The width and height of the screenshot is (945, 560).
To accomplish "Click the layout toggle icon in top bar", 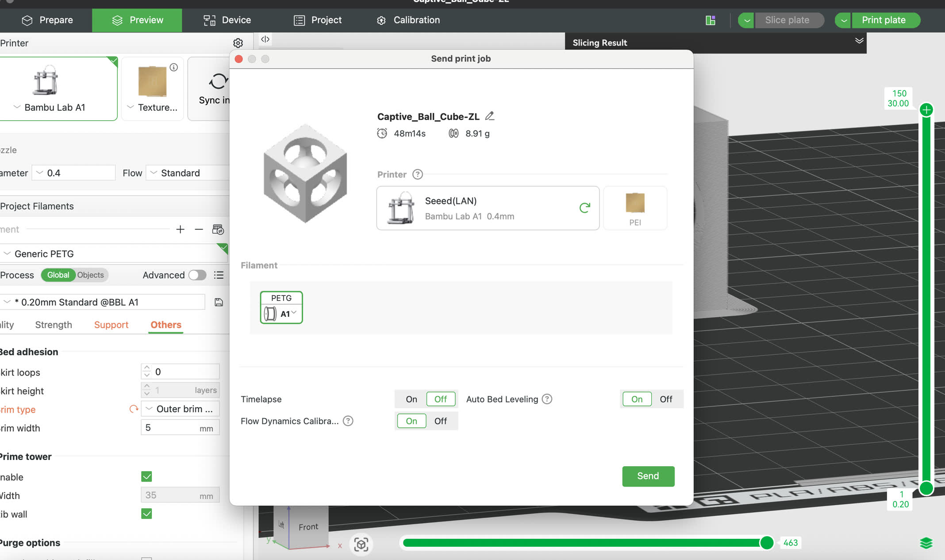I will (x=711, y=20).
